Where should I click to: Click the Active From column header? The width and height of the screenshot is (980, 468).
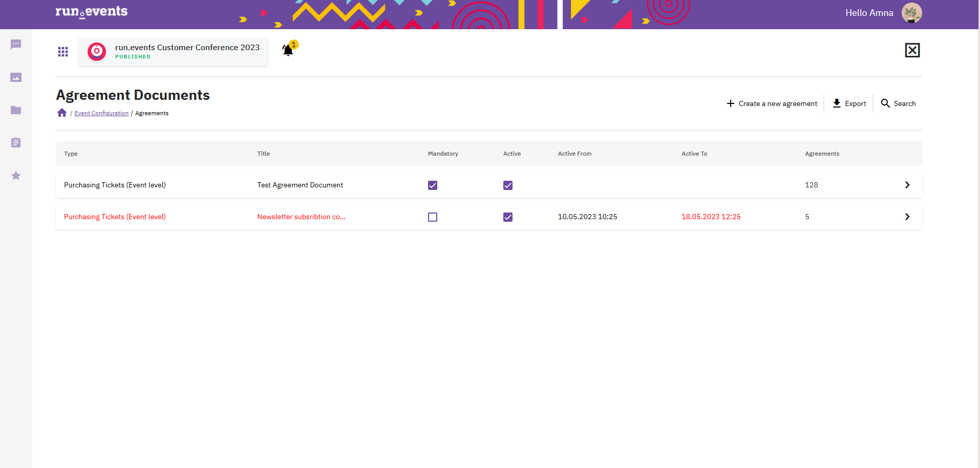coord(574,154)
